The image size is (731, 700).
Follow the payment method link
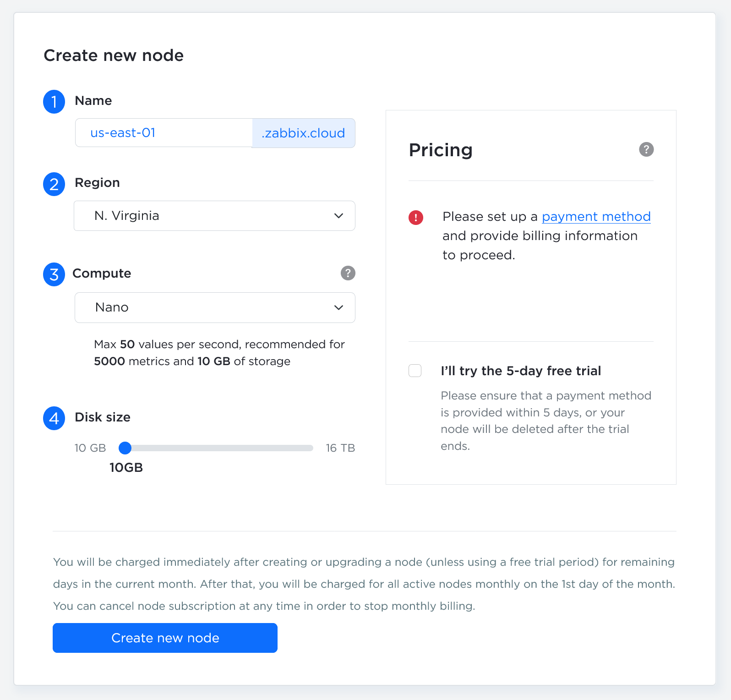coord(596,216)
